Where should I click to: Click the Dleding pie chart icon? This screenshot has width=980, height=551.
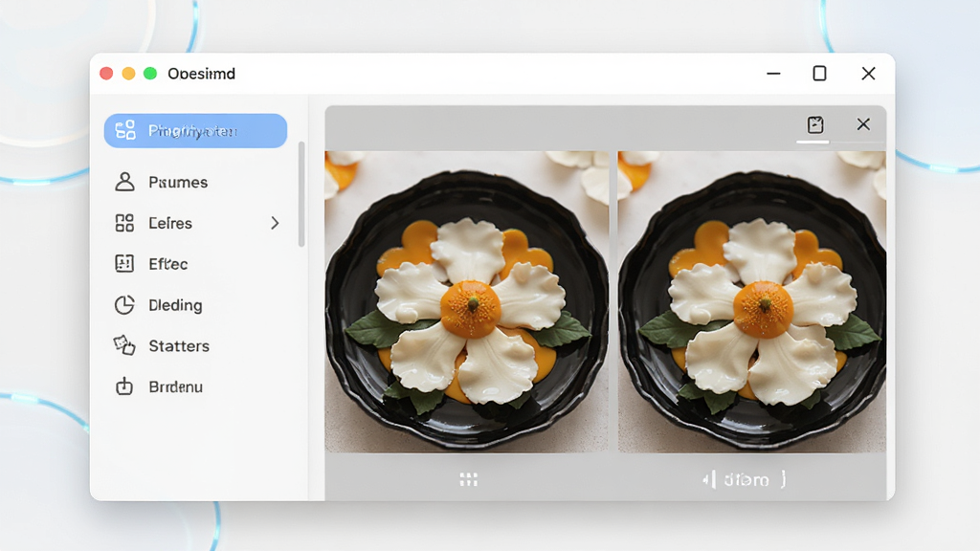click(x=124, y=305)
